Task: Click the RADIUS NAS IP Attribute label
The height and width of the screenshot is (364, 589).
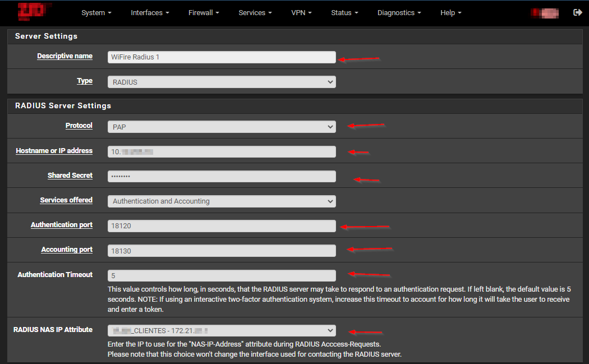Action: pos(53,329)
